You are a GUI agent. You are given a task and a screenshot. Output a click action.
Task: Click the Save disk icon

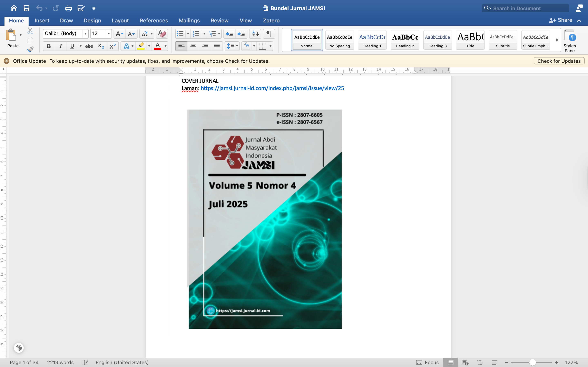coord(27,8)
